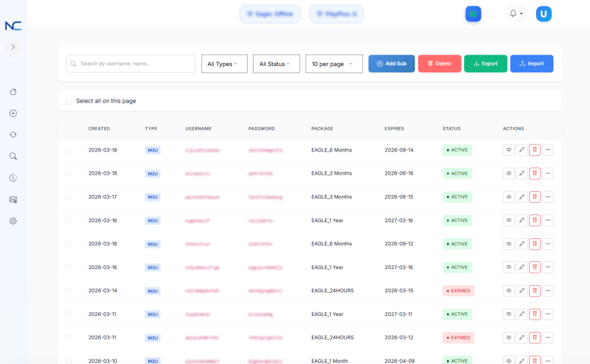Click the plus circle icon in the sidebar
This screenshot has width=590, height=364.
[x=13, y=114]
